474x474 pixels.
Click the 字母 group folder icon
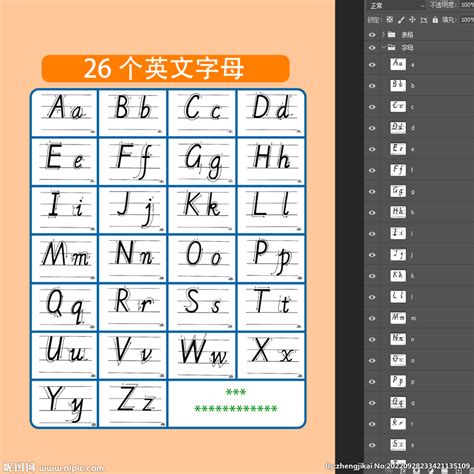tap(392, 47)
